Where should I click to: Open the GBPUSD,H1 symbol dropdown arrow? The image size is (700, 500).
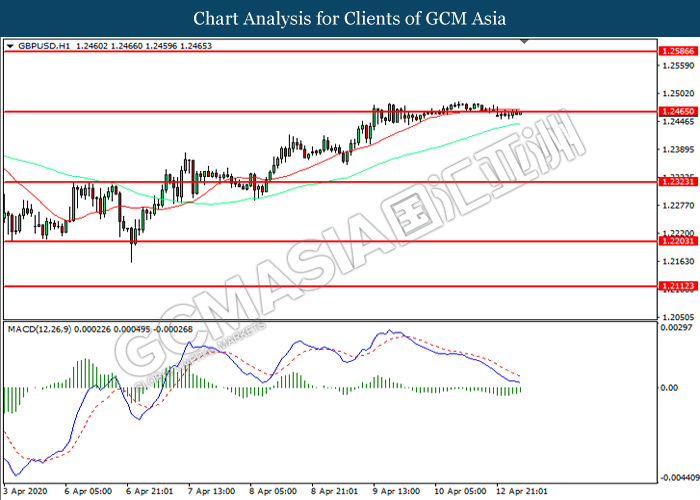pos(11,46)
